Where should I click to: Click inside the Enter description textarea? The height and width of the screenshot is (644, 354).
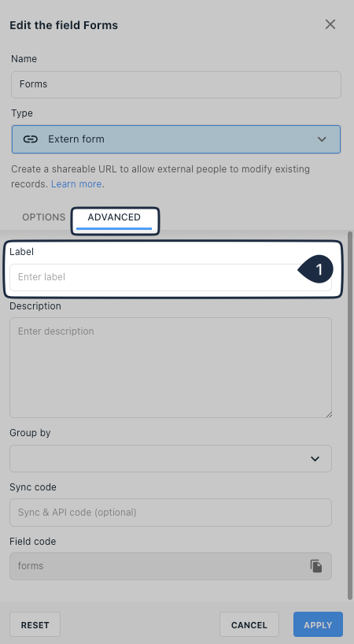tap(171, 368)
